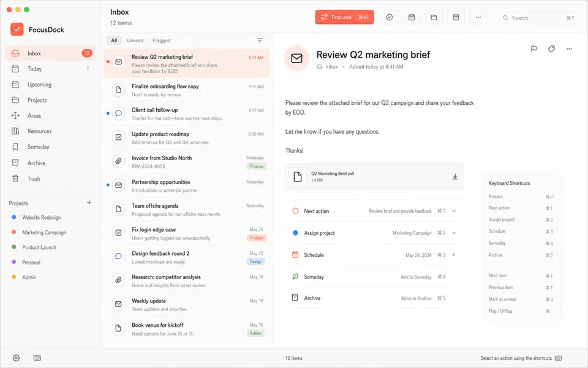588x368 pixels.
Task: Expand the Next action dropdown chevron
Action: pyautogui.click(x=454, y=211)
